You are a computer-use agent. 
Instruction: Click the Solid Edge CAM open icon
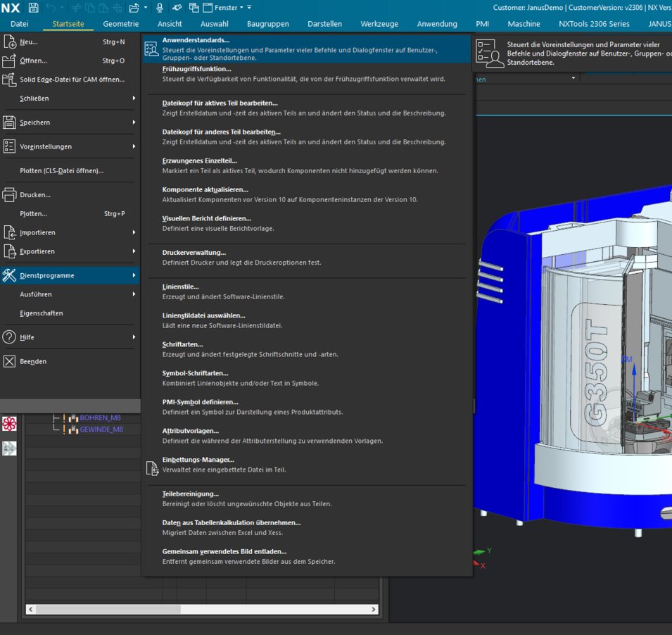click(x=9, y=80)
